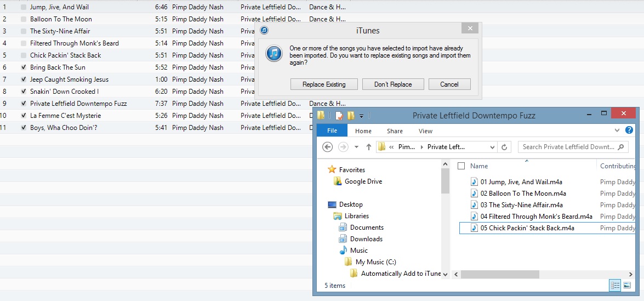
Task: Sort files by Name column header
Action: coord(479,166)
